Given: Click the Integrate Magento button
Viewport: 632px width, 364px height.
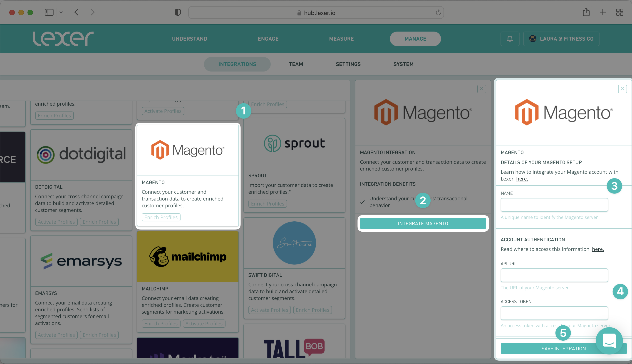Looking at the screenshot, I should coord(423,223).
